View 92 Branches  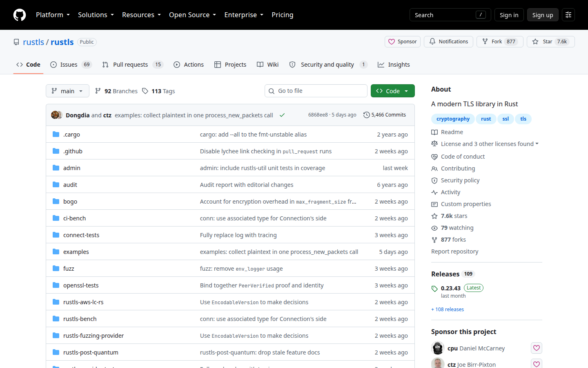point(116,91)
